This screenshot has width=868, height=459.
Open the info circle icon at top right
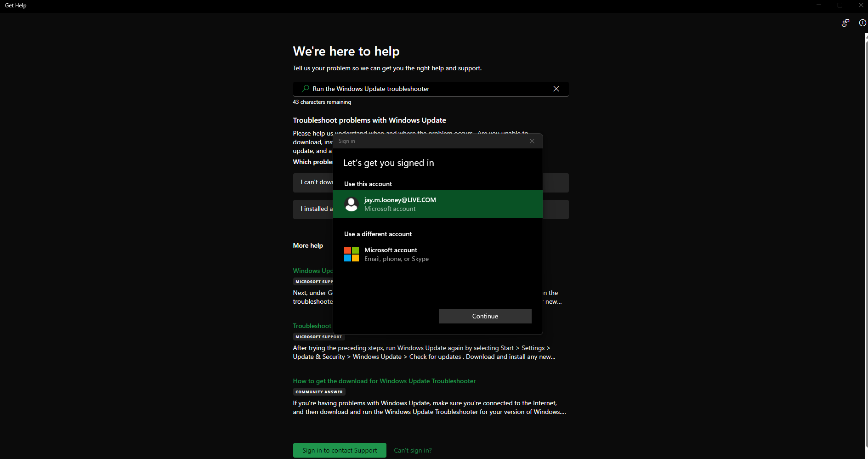[x=862, y=23]
